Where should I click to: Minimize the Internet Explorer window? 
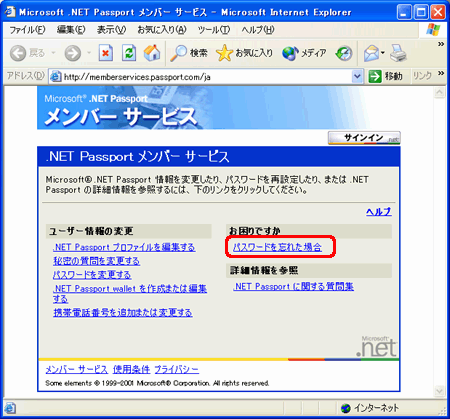pos(404,13)
